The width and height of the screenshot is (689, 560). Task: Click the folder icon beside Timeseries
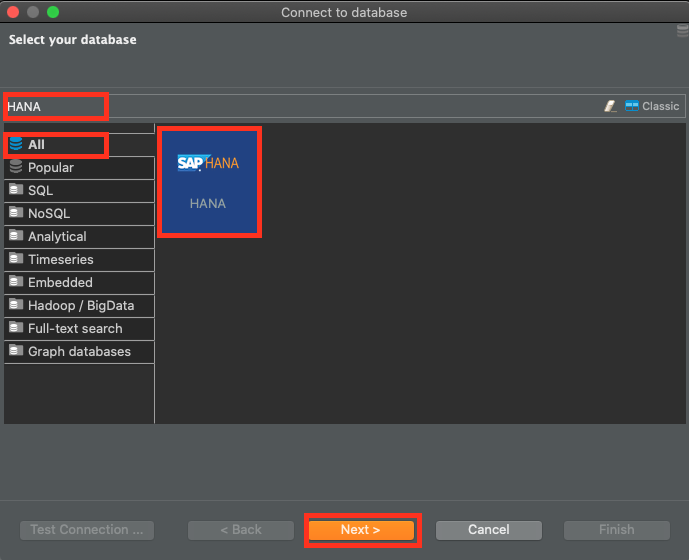[x=16, y=258]
